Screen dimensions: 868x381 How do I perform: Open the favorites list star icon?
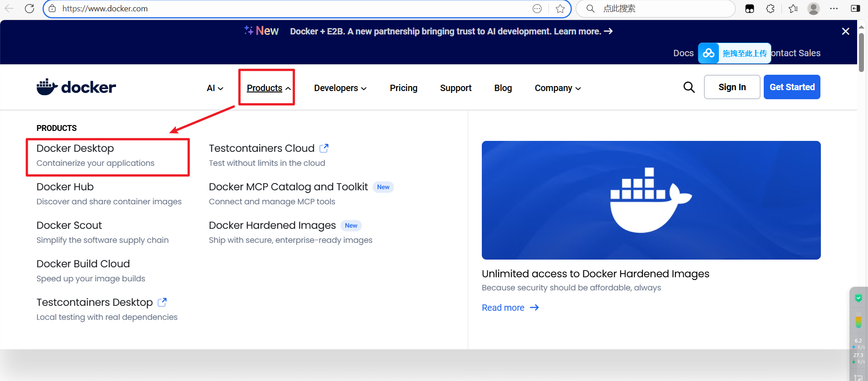point(793,9)
